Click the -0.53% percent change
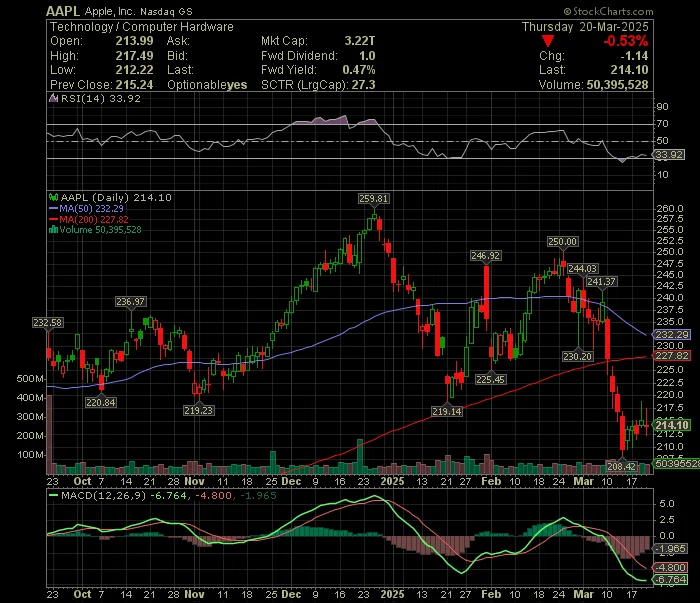Screen dimensions: 700x603 pos(625,41)
